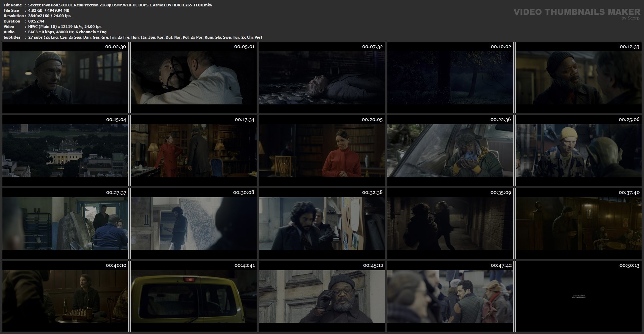Click the alley chase thumbnail 00:35:09
The height and width of the screenshot is (334, 644).
point(450,223)
